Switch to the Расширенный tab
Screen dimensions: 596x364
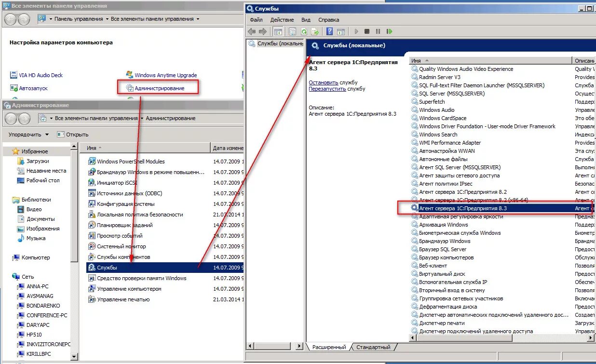[x=329, y=347]
